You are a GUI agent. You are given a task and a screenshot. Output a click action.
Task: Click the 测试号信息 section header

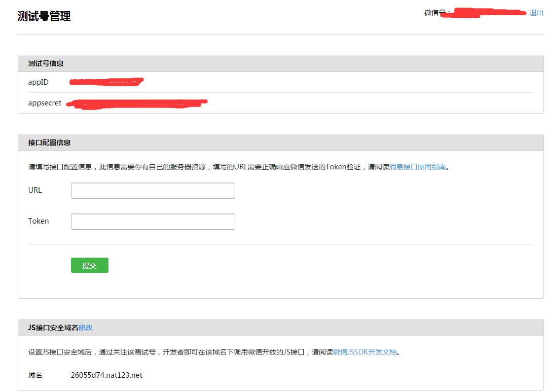click(x=46, y=63)
